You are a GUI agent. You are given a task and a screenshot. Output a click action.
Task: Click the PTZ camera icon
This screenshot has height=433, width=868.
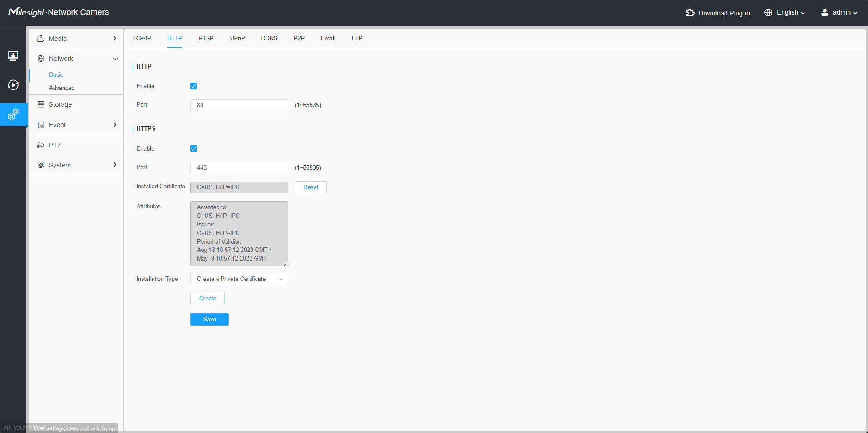(x=41, y=145)
